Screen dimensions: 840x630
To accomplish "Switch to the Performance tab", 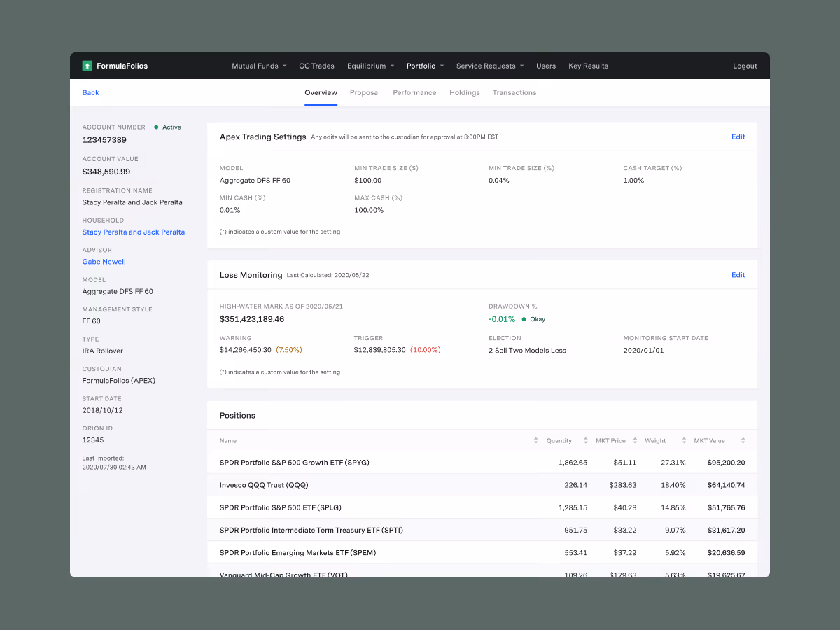I will tap(414, 92).
